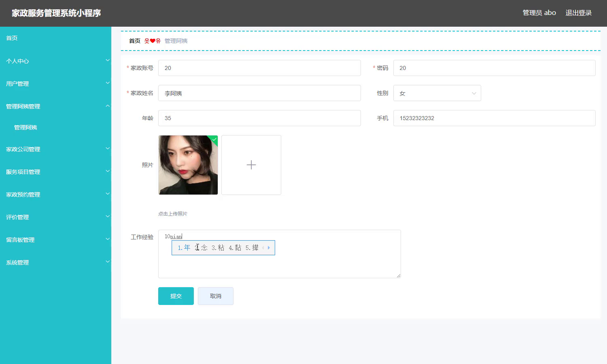Click the 首页 breadcrumb link
The width and height of the screenshot is (607, 364).
(135, 41)
